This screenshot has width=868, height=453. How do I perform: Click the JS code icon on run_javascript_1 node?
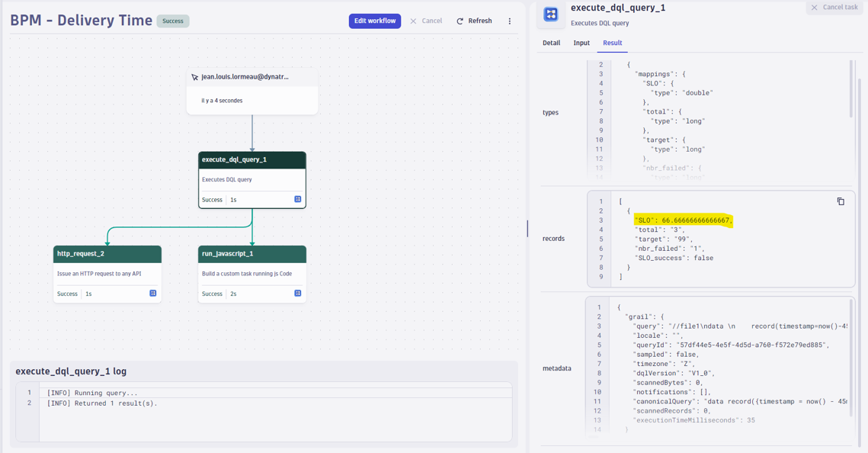(297, 293)
